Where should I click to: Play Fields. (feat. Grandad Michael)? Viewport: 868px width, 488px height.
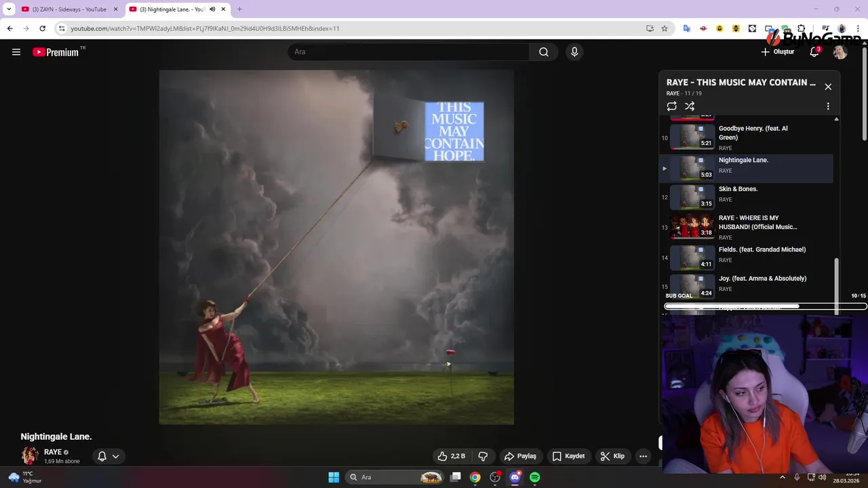point(747,257)
